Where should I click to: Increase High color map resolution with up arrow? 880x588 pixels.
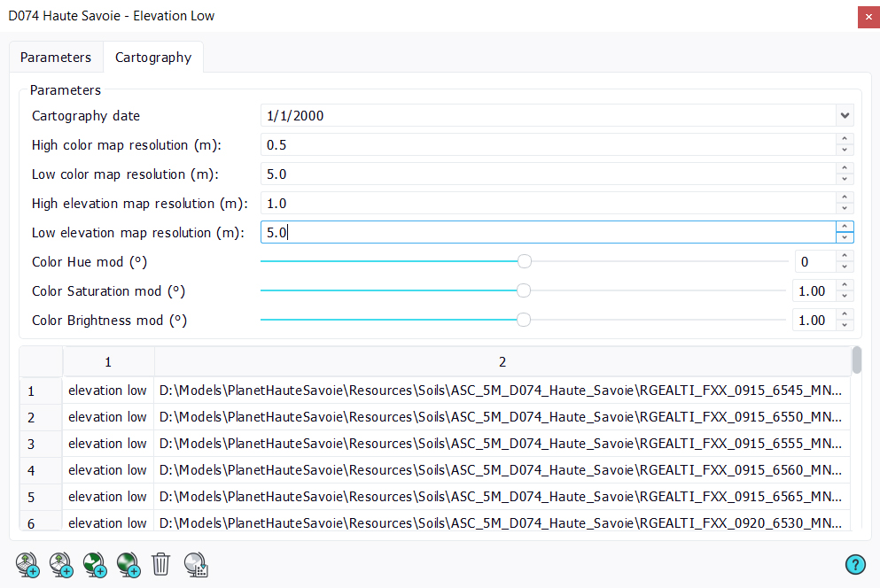(x=845, y=139)
